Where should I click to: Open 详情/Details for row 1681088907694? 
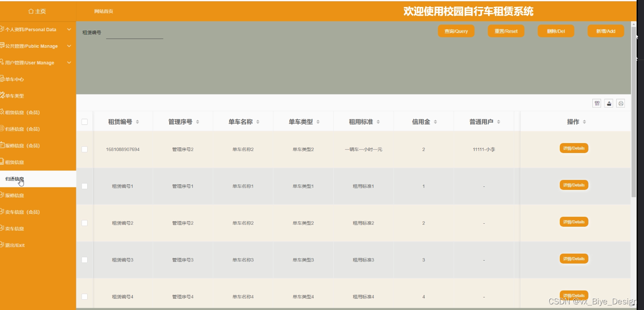574,148
